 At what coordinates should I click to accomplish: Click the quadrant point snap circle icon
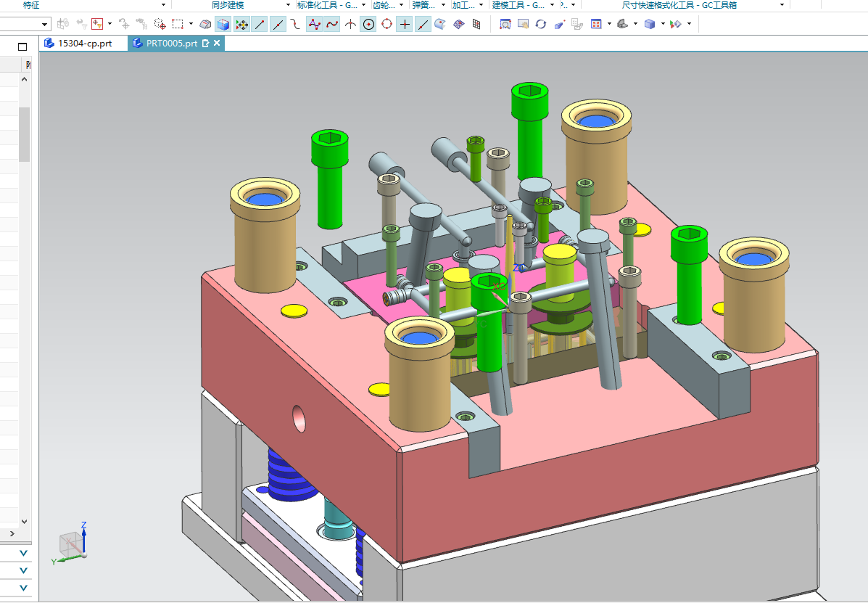[387, 25]
